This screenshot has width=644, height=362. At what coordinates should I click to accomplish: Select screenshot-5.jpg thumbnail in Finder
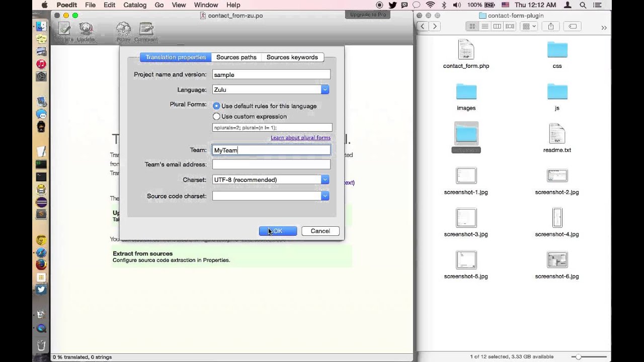click(x=466, y=259)
